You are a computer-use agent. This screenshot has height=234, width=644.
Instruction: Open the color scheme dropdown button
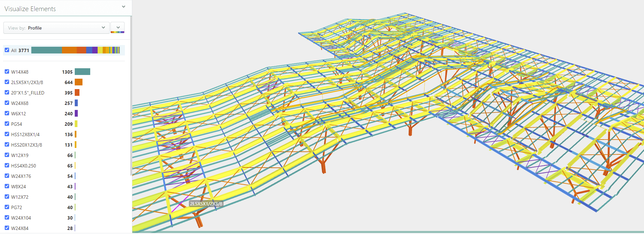(x=117, y=28)
